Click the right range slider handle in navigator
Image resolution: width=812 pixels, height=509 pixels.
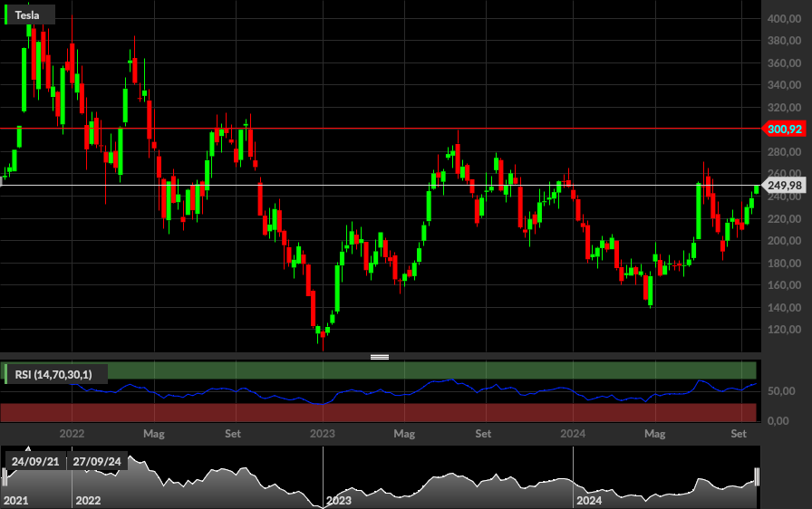(x=757, y=476)
